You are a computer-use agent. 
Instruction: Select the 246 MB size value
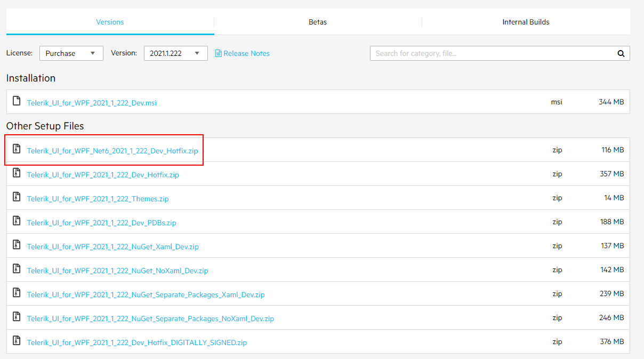611,317
